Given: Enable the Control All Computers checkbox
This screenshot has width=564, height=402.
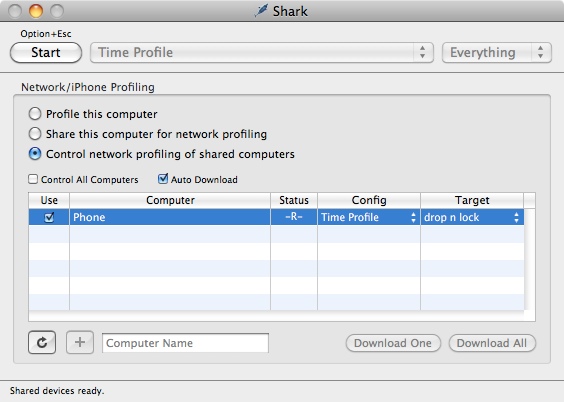Looking at the screenshot, I should [x=33, y=179].
